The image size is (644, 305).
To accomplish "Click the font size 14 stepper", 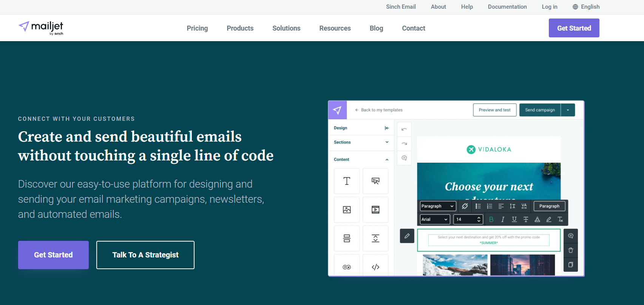I will 479,219.
